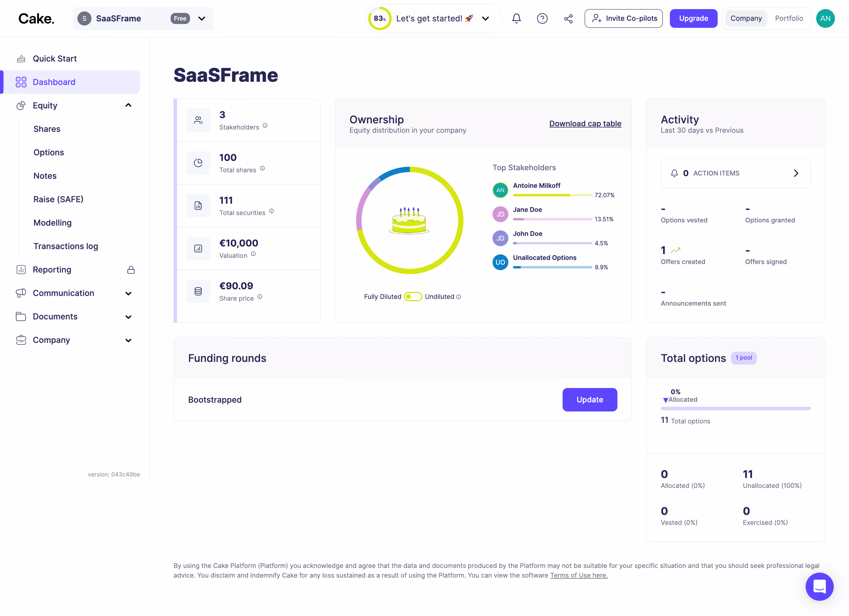This screenshot has width=849, height=616.
Task: Click Download cap table link
Action: click(585, 123)
